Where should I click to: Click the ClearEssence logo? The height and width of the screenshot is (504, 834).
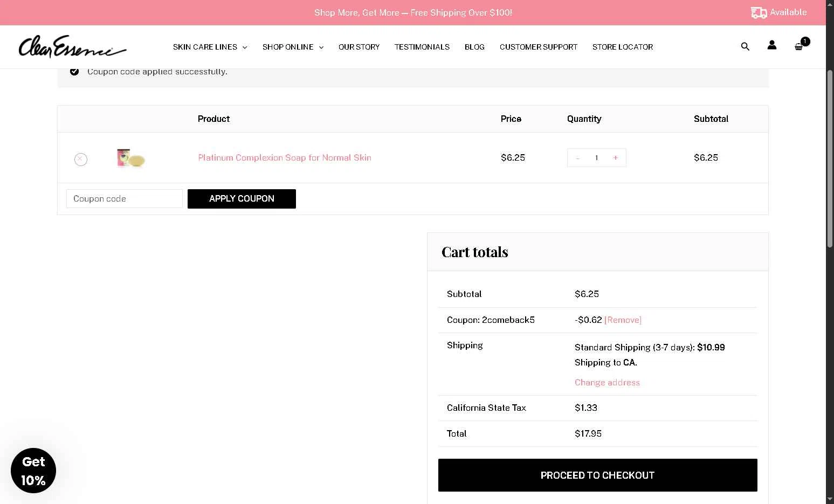[73, 46]
